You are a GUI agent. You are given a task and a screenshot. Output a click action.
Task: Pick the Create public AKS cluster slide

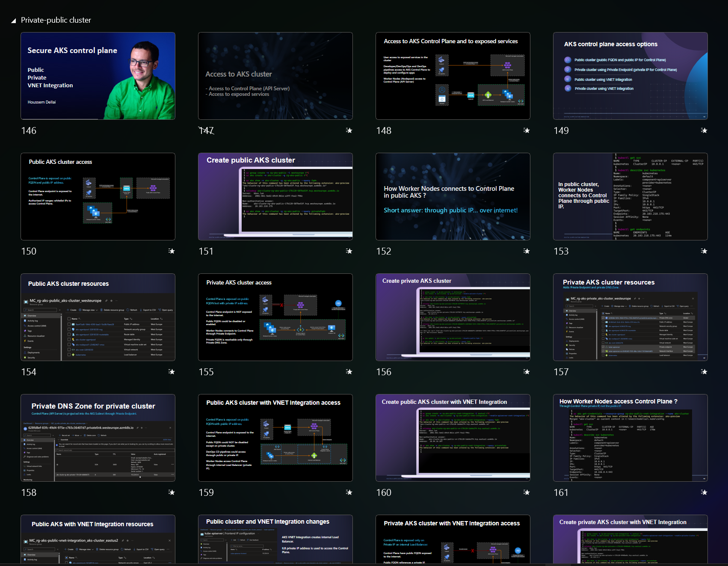click(x=275, y=196)
